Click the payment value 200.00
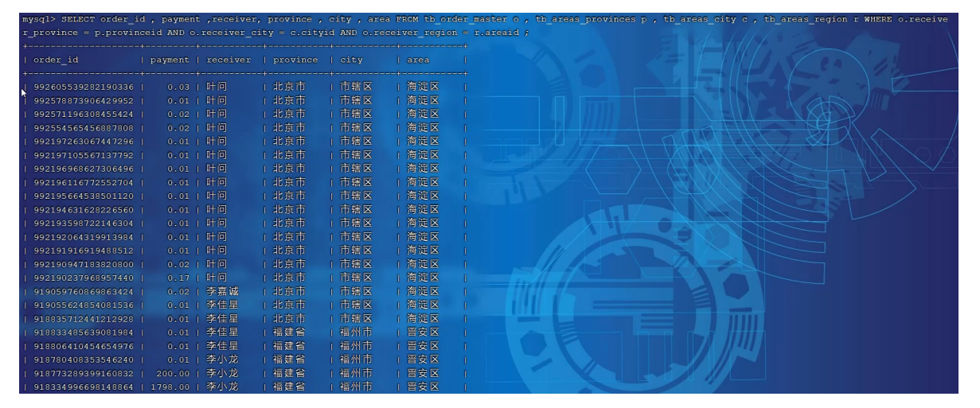The image size is (980, 408). [174, 373]
